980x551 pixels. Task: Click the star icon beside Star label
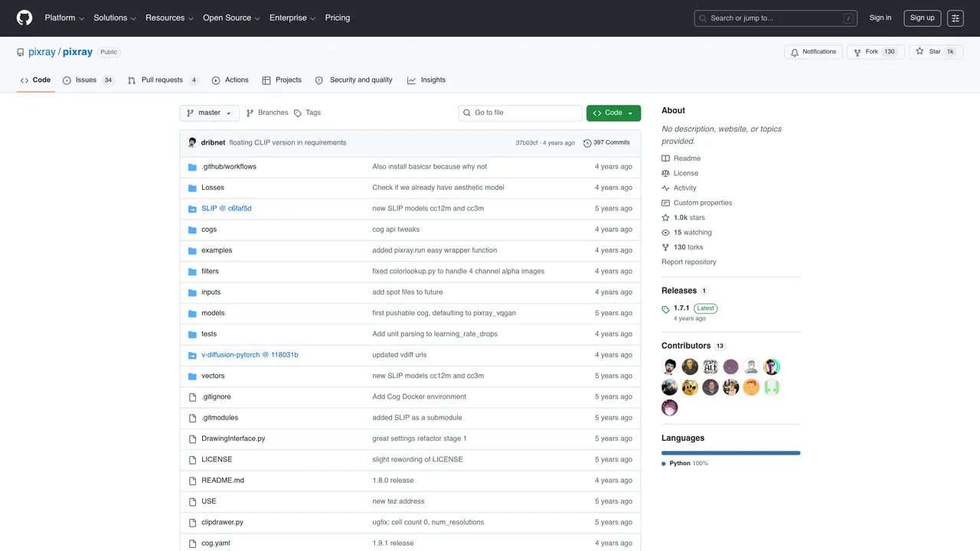pos(920,52)
